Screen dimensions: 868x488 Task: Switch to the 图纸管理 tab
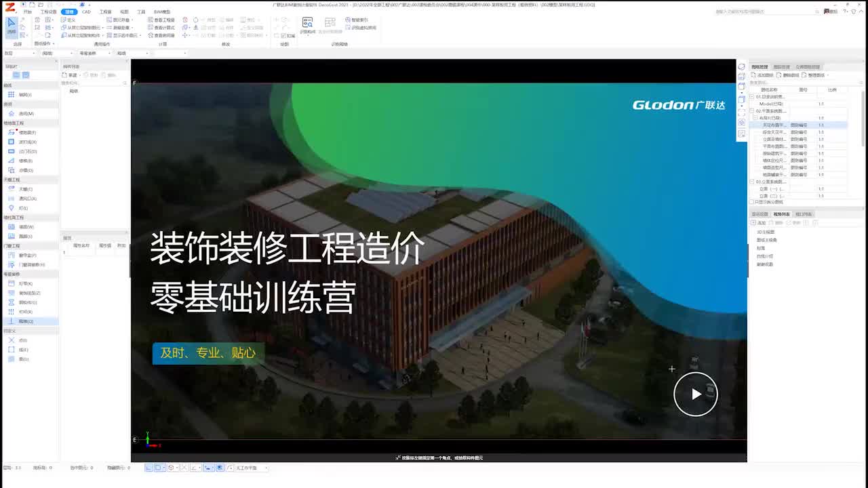pyautogui.click(x=759, y=67)
